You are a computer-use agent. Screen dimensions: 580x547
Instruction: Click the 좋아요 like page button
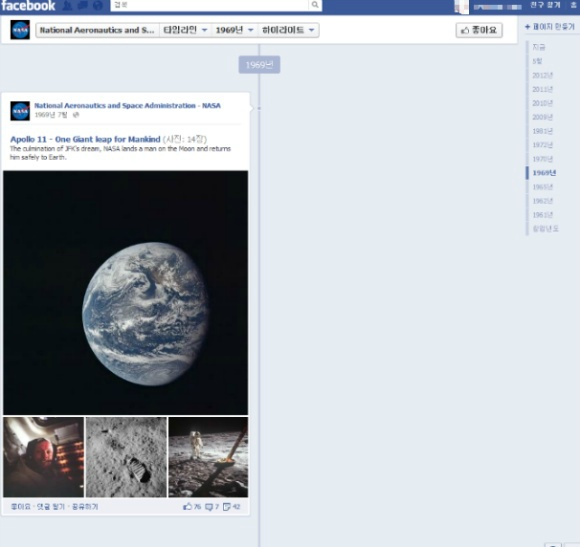pos(479,30)
